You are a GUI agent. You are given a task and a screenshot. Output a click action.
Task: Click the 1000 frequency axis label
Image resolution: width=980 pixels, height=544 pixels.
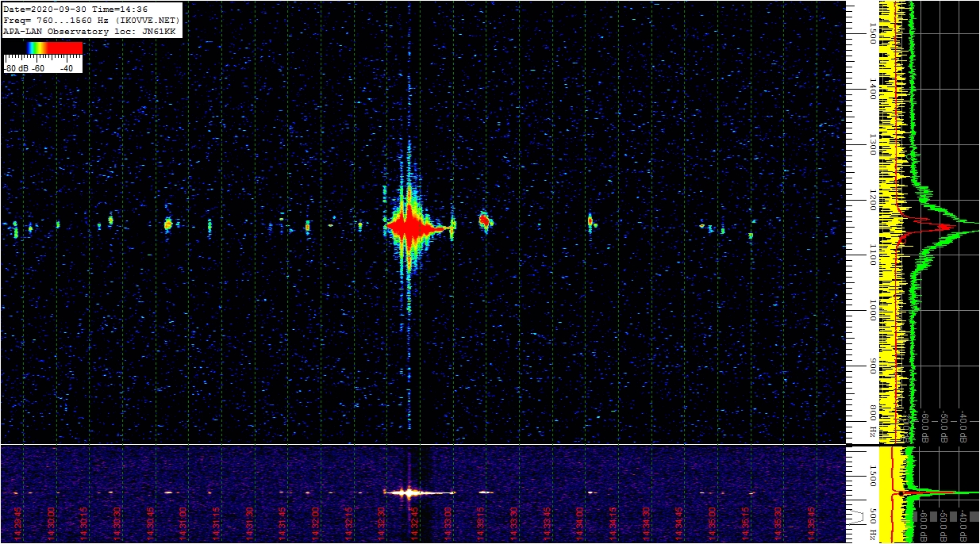point(873,311)
